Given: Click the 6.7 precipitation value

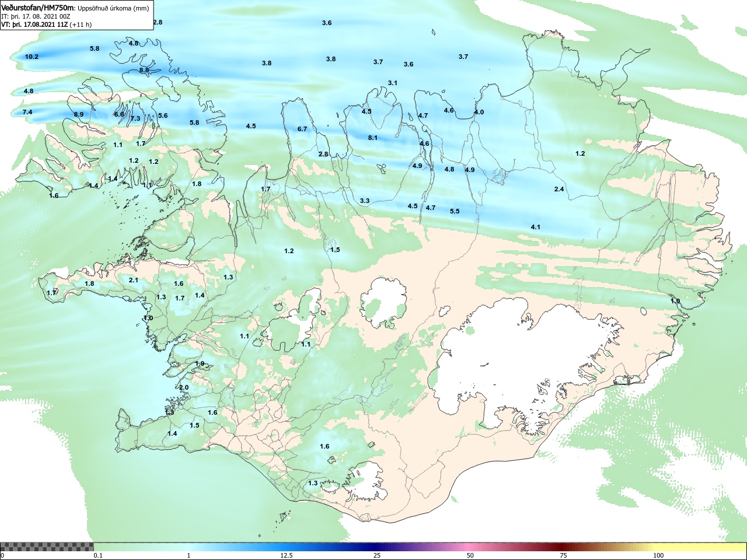Looking at the screenshot, I should [x=302, y=129].
